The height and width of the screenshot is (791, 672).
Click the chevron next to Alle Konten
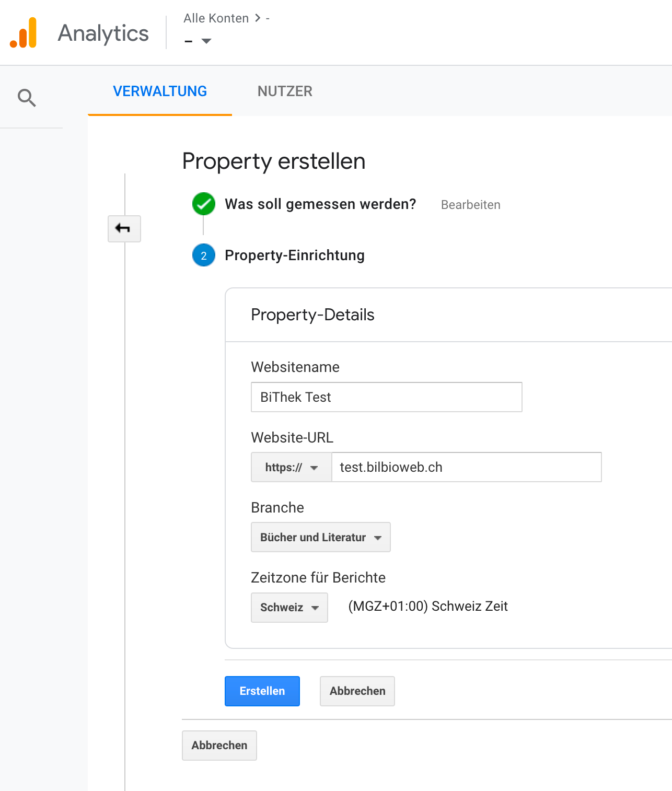(x=258, y=18)
